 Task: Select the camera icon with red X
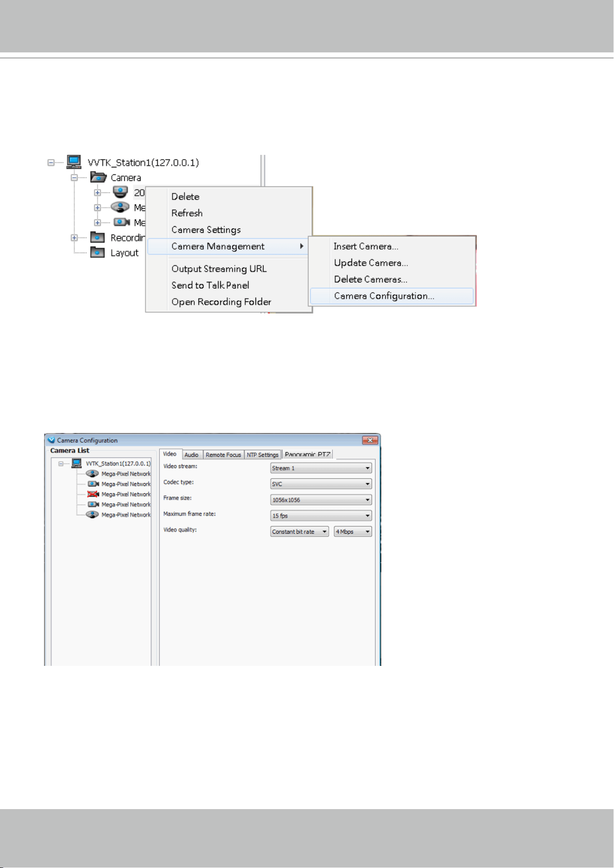point(93,494)
